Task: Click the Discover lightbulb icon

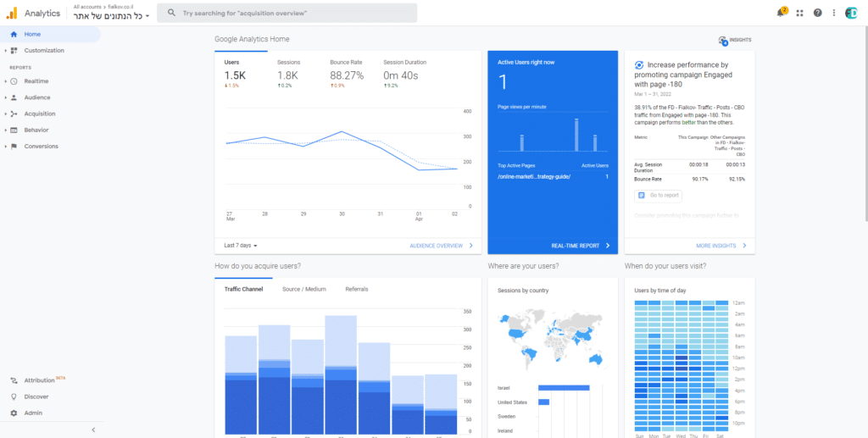Action: [x=14, y=396]
